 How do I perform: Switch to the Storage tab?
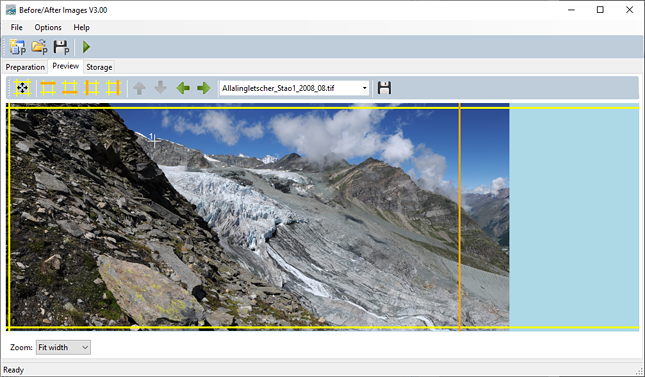(99, 67)
